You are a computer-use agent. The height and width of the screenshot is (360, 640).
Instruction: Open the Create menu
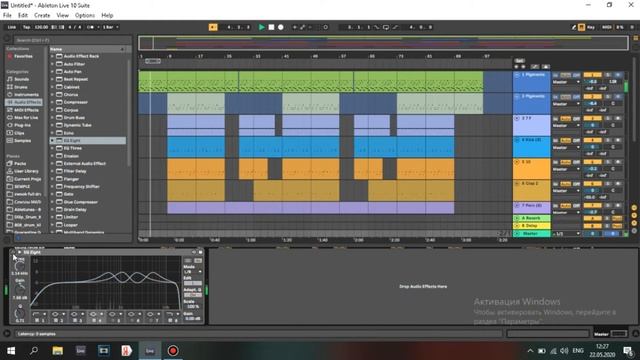point(42,15)
